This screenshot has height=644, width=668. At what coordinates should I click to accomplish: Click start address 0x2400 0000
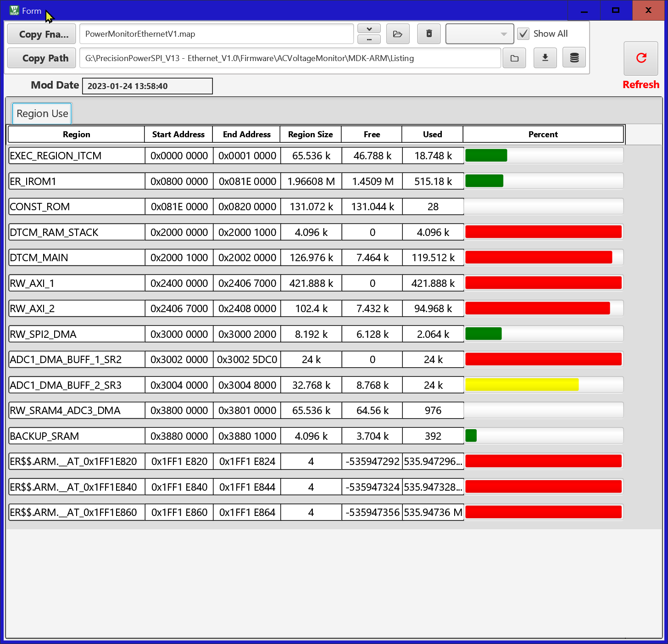(x=179, y=283)
